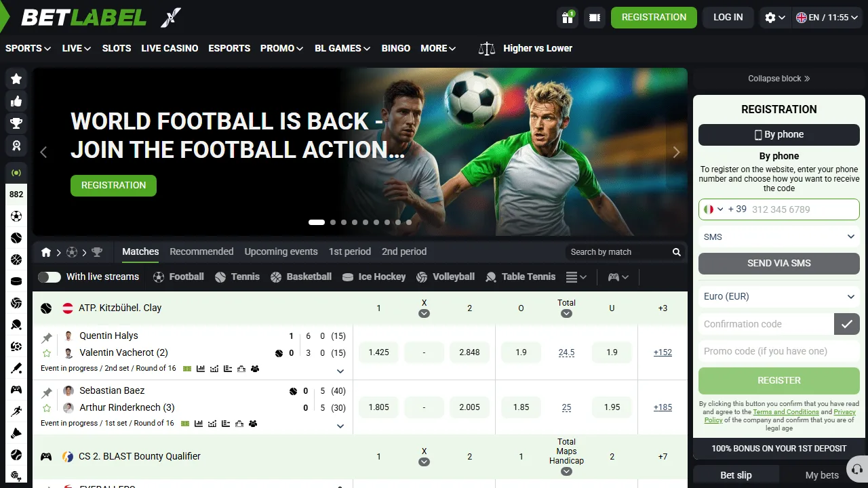Open the country code flag dropdown
Image resolution: width=868 pixels, height=488 pixels.
click(x=713, y=209)
